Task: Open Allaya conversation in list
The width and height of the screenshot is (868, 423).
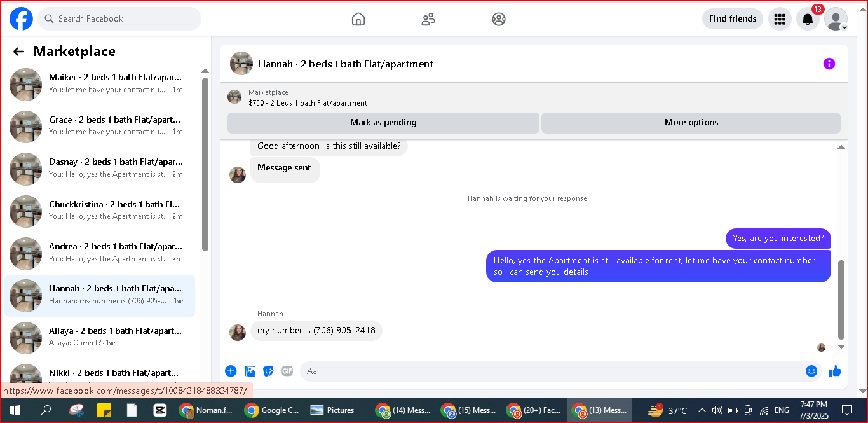Action: 100,337
